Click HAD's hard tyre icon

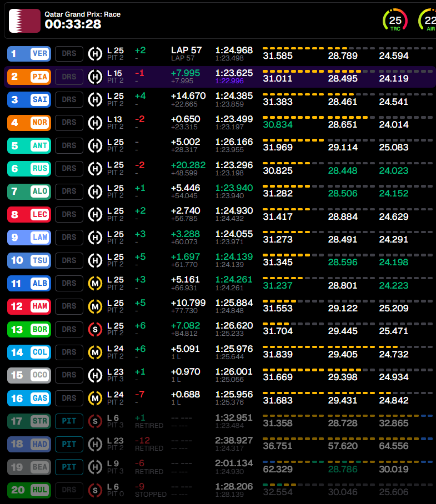[x=95, y=444]
